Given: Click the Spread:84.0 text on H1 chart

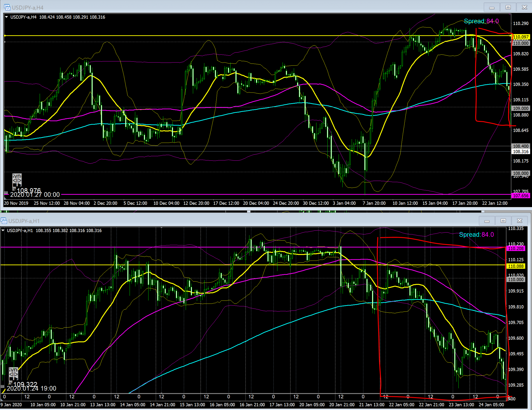Looking at the screenshot, I should [476, 234].
